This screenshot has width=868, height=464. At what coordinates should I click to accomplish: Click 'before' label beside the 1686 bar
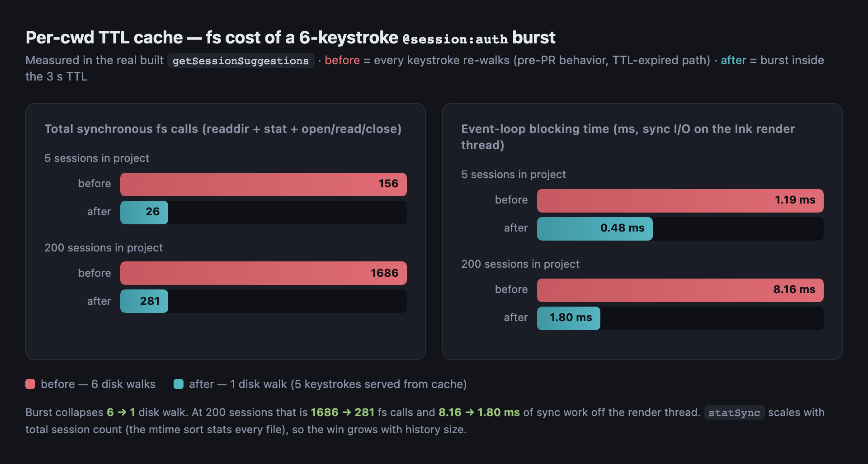coord(94,273)
